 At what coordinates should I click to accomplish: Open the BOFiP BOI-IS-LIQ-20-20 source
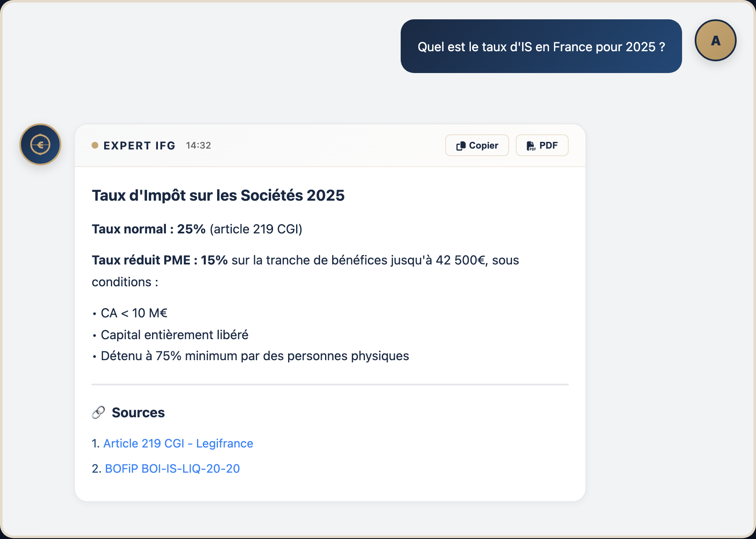point(173,469)
